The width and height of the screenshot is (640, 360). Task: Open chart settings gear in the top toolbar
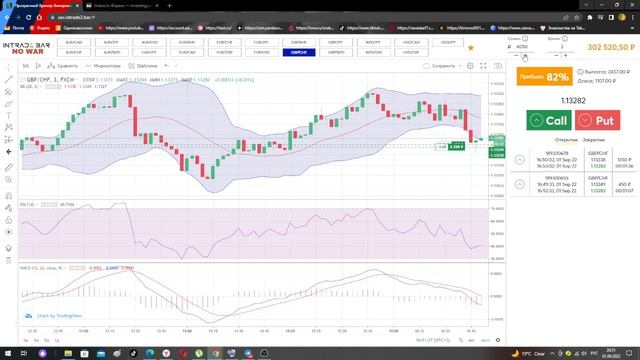pos(470,66)
